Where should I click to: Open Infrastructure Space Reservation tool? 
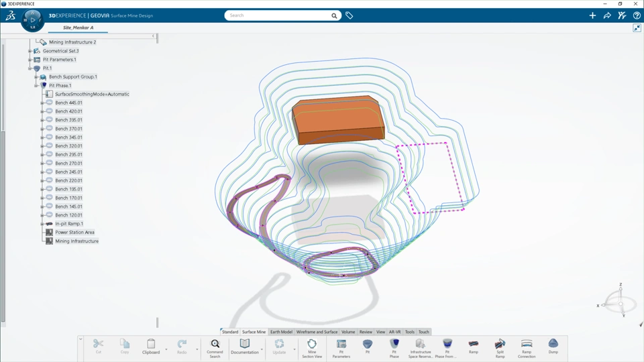[x=421, y=349]
